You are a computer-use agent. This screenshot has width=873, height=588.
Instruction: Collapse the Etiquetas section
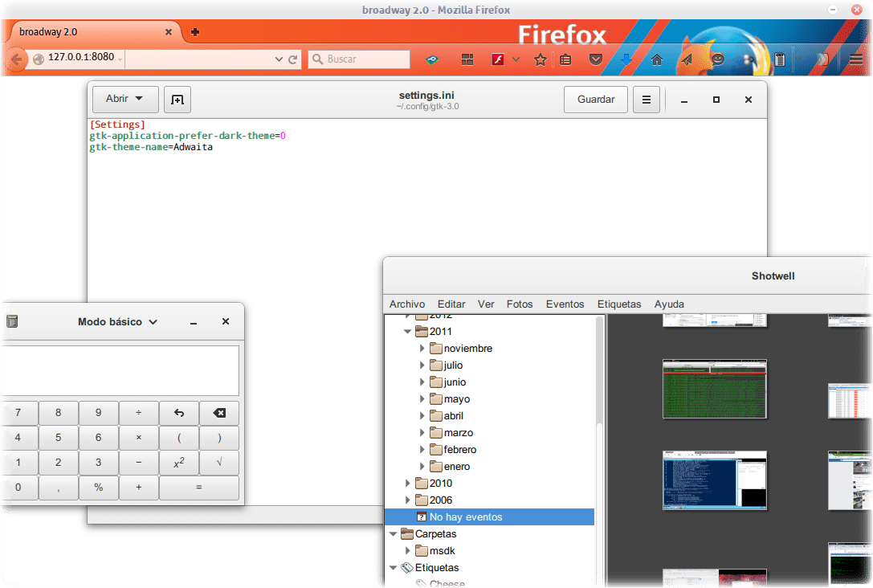pyautogui.click(x=393, y=568)
